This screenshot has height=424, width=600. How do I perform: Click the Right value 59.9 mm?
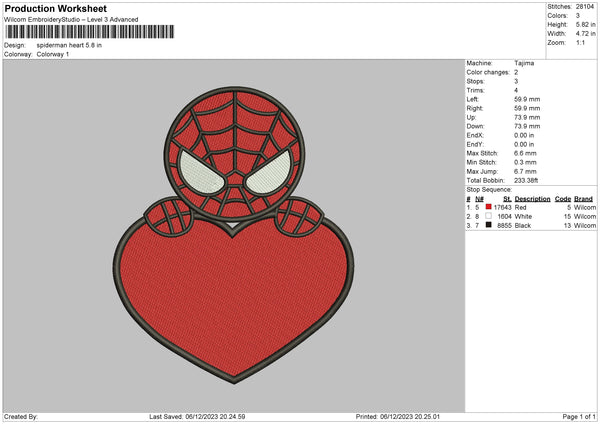[527, 108]
